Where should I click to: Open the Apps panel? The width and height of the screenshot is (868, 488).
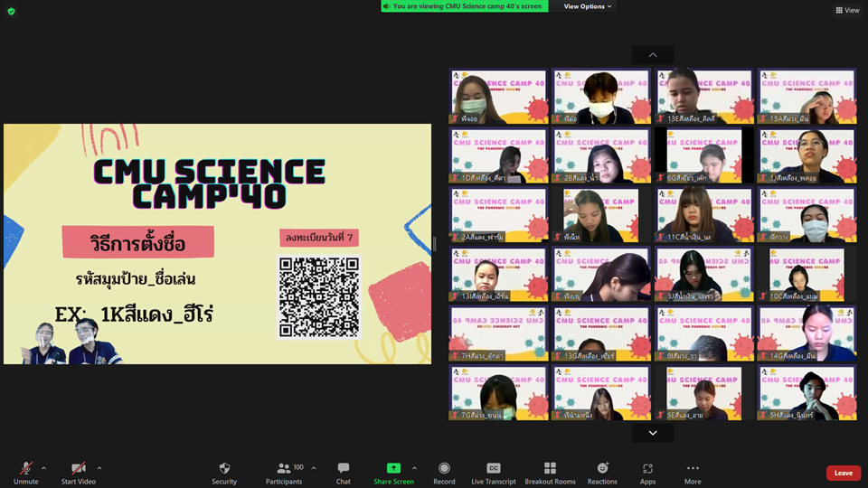coord(647,468)
